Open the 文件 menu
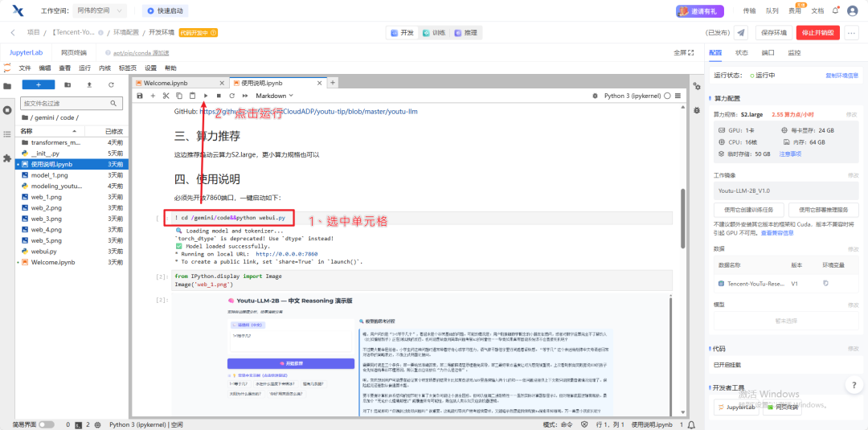868x430 pixels. point(25,68)
